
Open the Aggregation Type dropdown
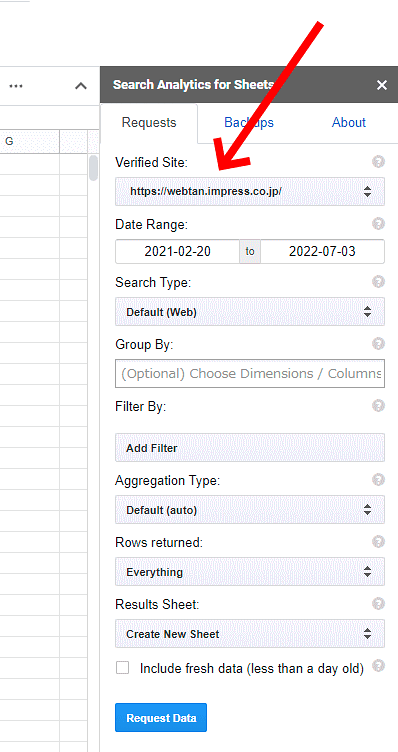click(250, 510)
